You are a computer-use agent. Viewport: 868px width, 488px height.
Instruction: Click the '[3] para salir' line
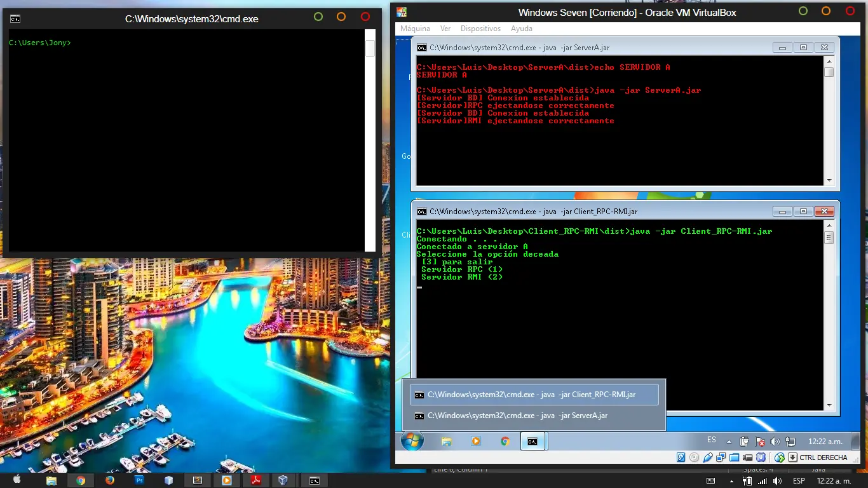pos(457,262)
